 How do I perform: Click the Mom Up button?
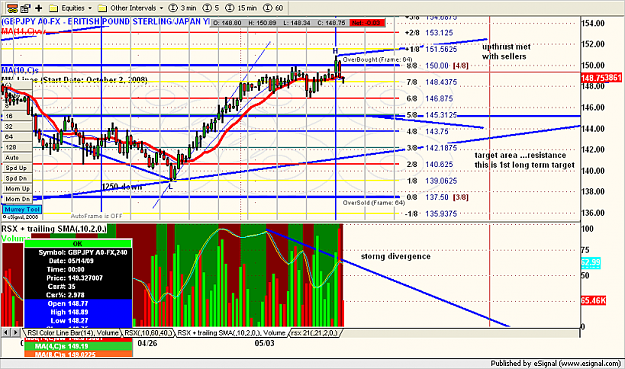tap(16, 188)
